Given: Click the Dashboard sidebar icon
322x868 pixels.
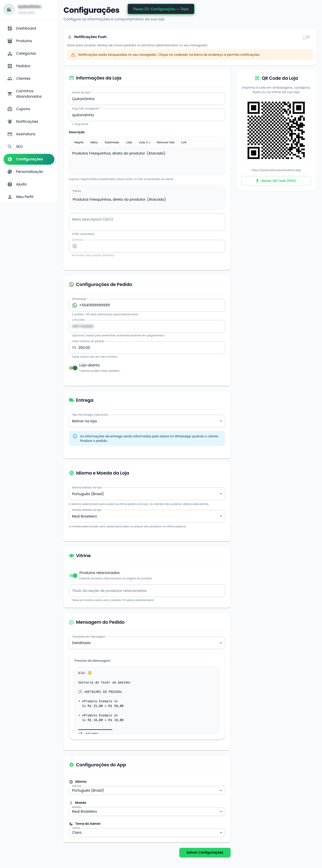Looking at the screenshot, I should click(x=9, y=28).
